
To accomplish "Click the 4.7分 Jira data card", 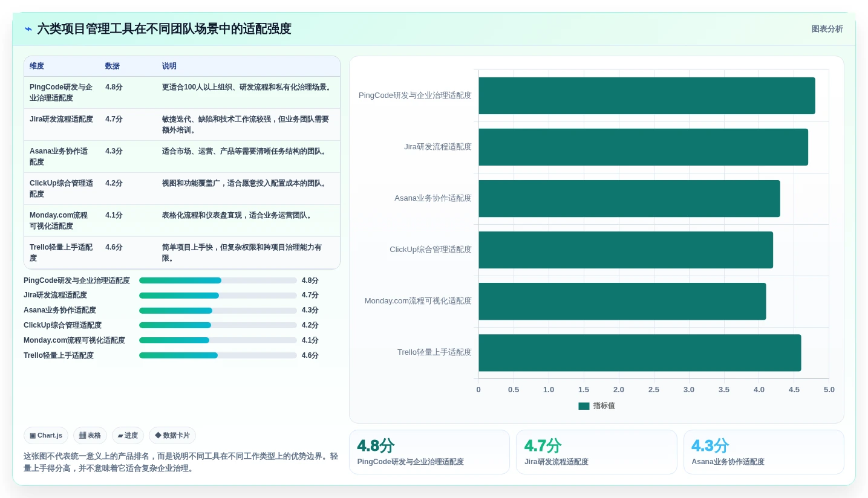I will click(x=596, y=452).
